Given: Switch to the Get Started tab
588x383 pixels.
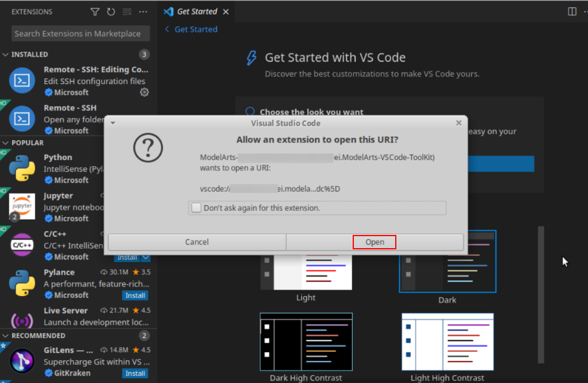Looking at the screenshot, I should (197, 11).
